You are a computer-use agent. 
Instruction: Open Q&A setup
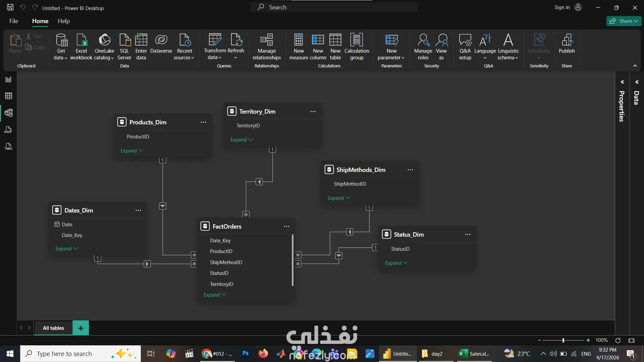465,47
